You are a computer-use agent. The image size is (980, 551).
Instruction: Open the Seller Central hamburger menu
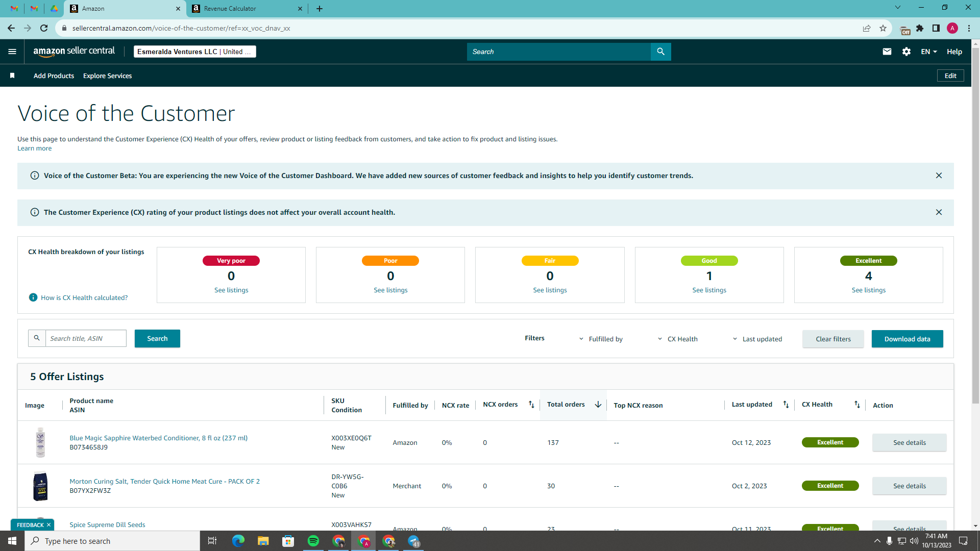(12, 52)
